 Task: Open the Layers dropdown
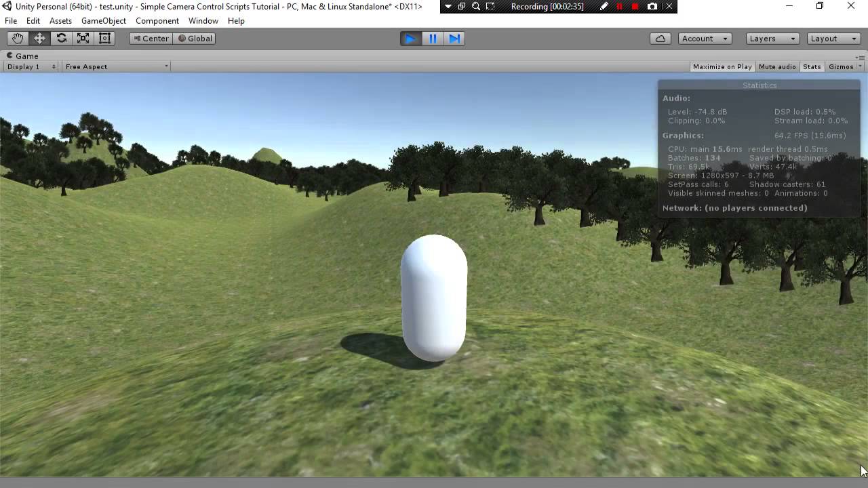click(x=772, y=39)
